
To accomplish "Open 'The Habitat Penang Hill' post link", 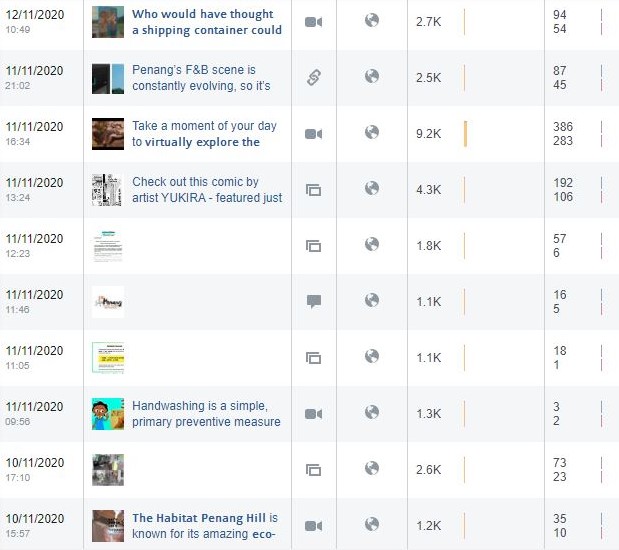I will pos(205,526).
